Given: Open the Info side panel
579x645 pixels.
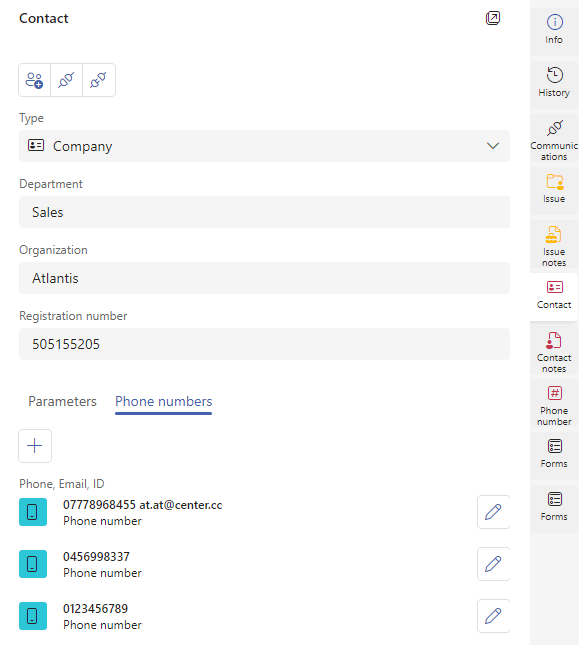Looking at the screenshot, I should click(x=554, y=30).
